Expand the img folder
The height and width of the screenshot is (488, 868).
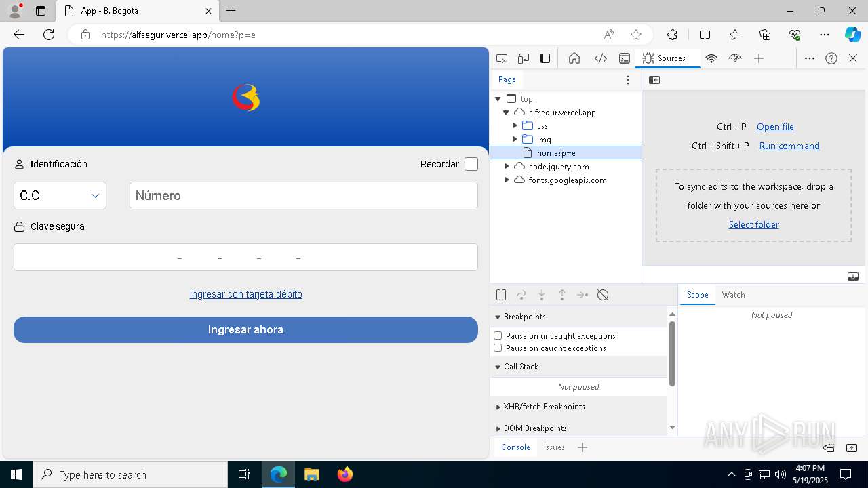pyautogui.click(x=515, y=139)
